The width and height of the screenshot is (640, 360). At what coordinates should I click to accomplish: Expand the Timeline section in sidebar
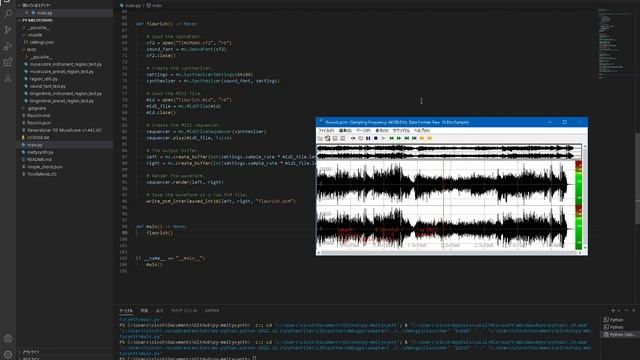[x=31, y=358]
